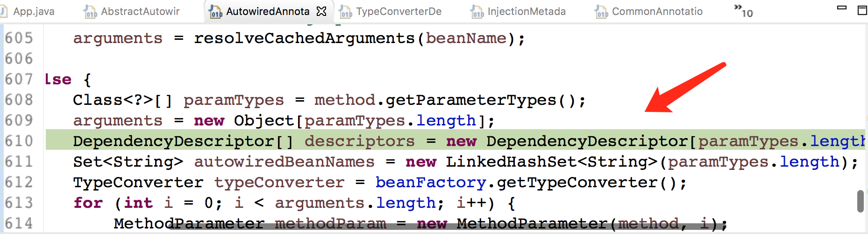Click line number 608 in gutter
Viewport: 868px width, 235px height.
point(19,100)
